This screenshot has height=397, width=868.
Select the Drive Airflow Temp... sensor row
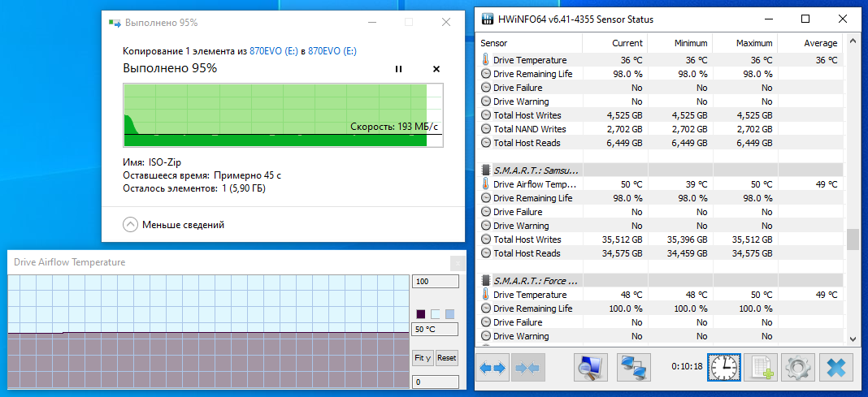[660, 184]
